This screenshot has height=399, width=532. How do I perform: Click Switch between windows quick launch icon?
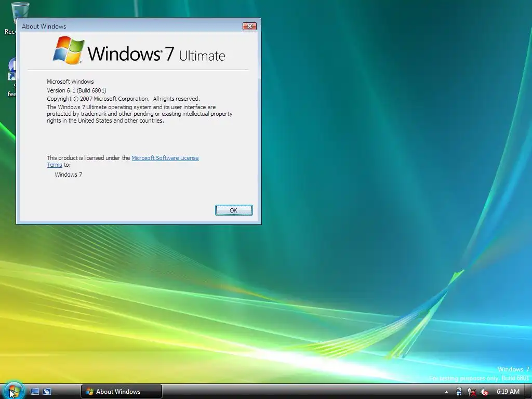47,392
